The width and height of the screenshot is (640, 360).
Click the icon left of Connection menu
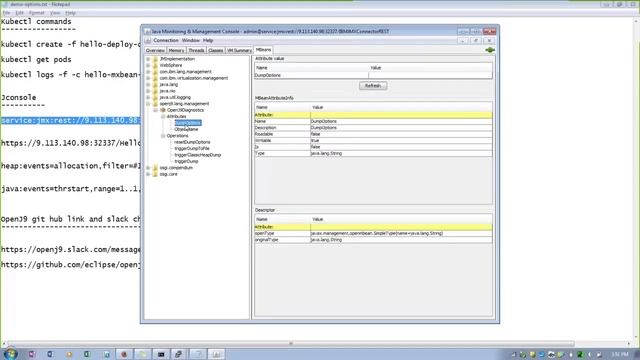coord(148,40)
